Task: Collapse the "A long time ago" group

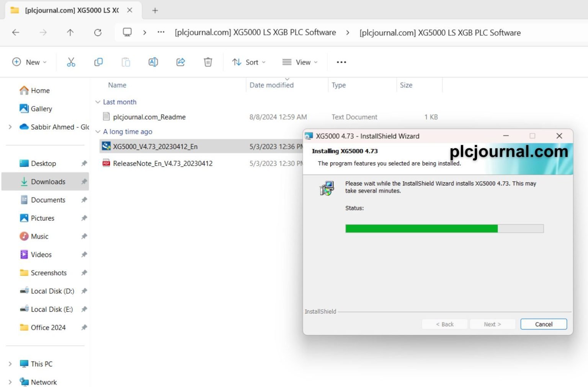Action: click(98, 132)
